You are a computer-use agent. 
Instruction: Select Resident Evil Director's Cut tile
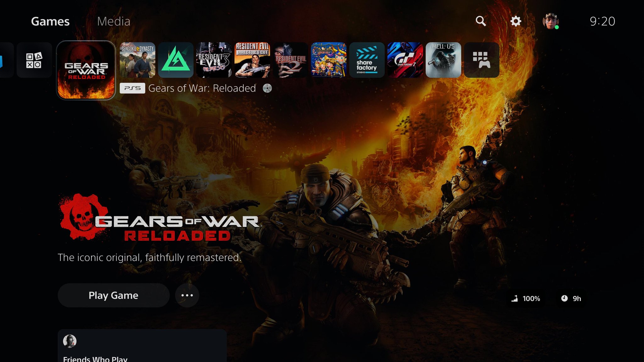[252, 60]
